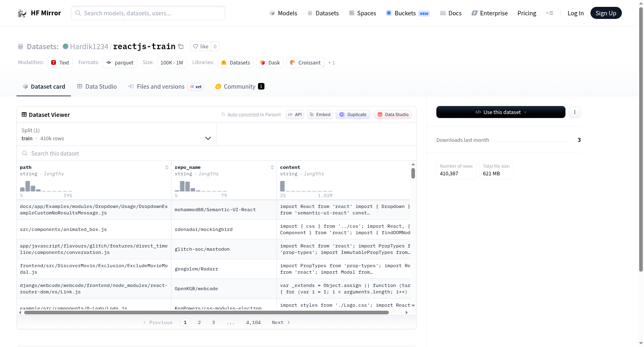Image resolution: width=644 pixels, height=347 pixels.
Task: Click the HF Mirror logo icon
Action: click(22, 13)
